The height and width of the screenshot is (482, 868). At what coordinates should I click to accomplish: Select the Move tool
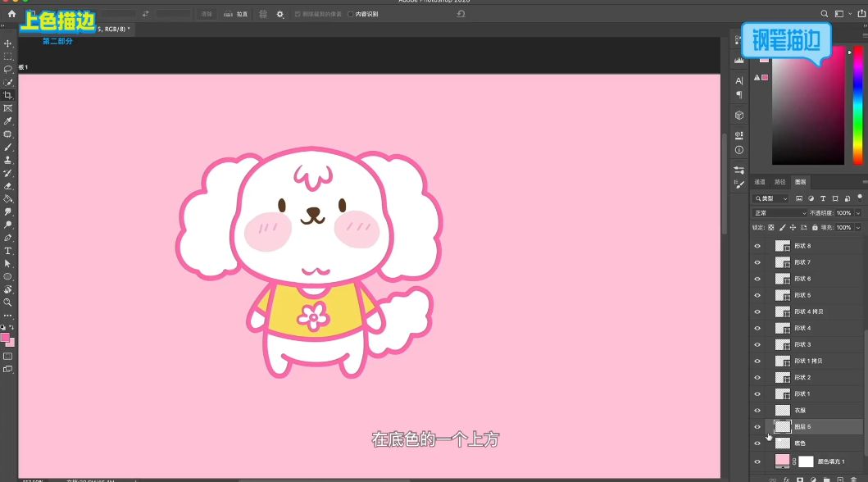[x=7, y=43]
